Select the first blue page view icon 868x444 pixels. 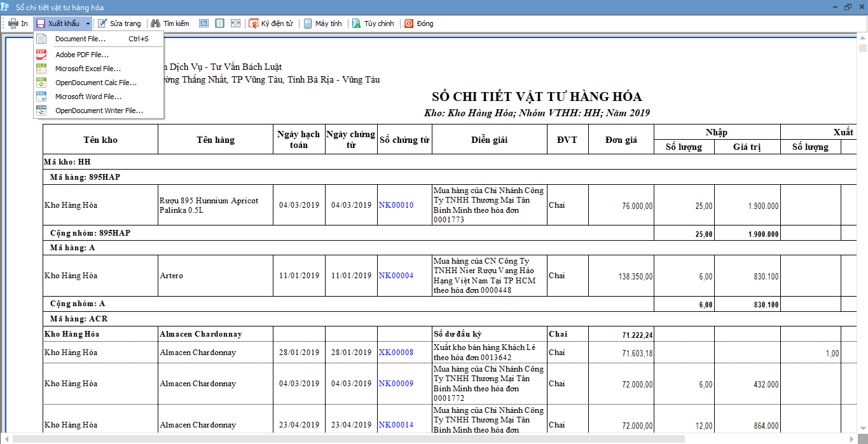click(x=203, y=24)
